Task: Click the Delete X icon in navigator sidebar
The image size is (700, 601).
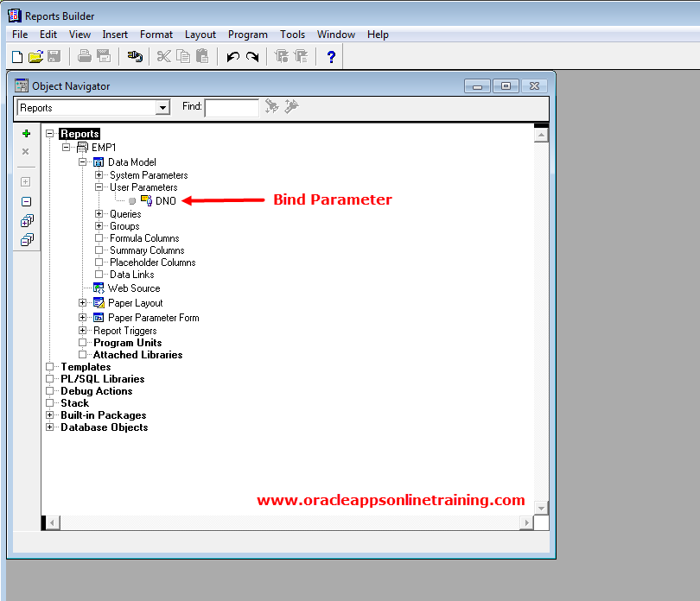Action: [25, 152]
